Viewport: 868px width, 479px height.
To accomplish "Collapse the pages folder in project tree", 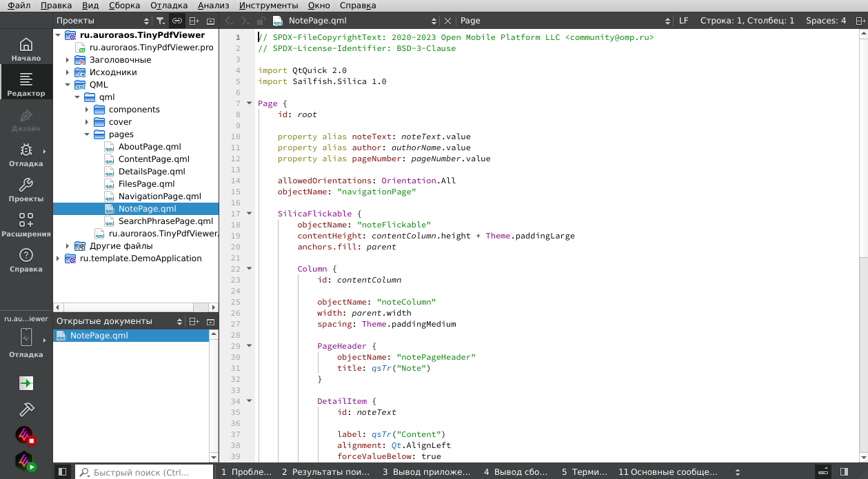I will tap(87, 134).
